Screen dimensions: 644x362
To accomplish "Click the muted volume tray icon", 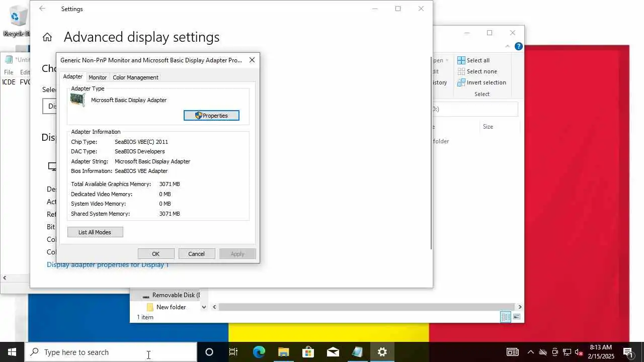I will (579, 352).
